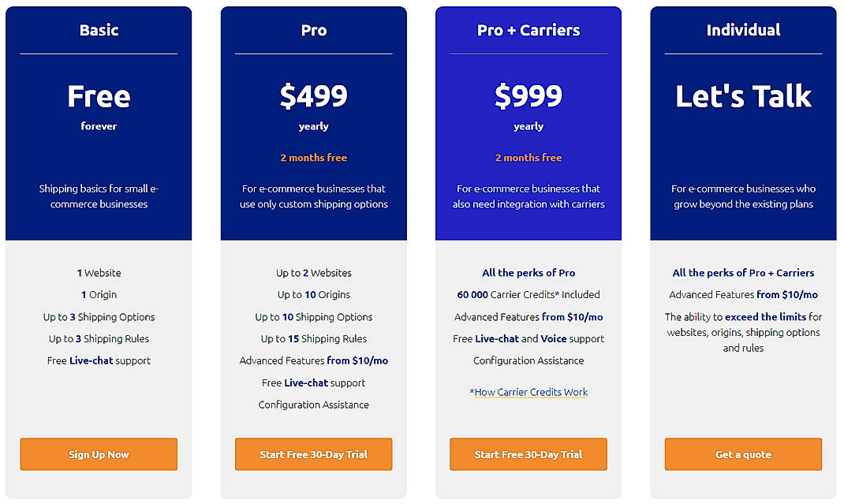Screen dimensions: 844x504
Task: Click Free Live-chat support in Basic plan
Action: 99,360
